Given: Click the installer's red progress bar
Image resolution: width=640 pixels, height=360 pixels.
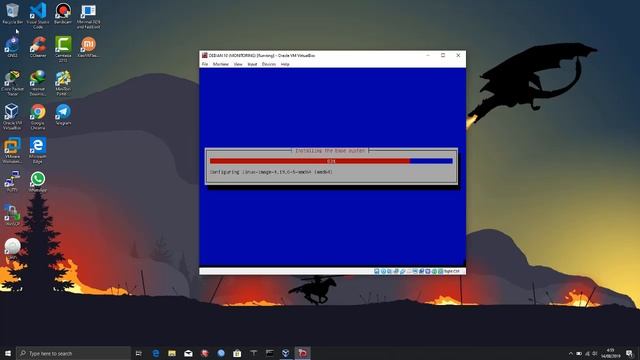Looking at the screenshot, I should [x=331, y=161].
